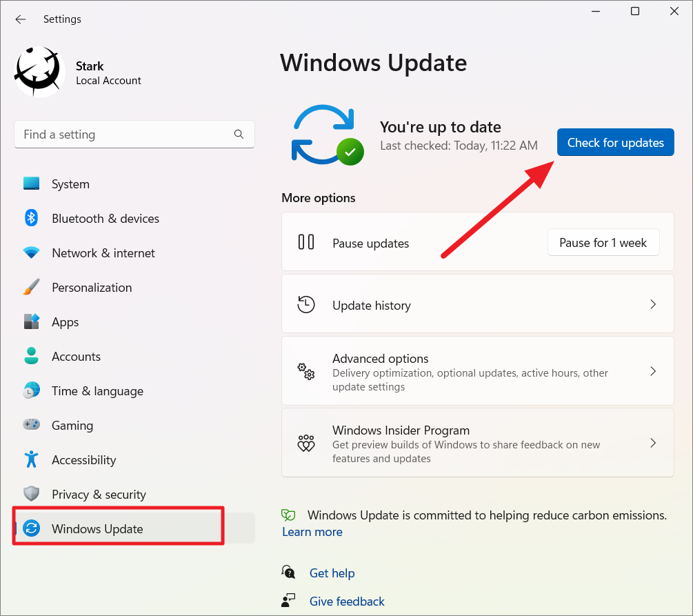Image resolution: width=693 pixels, height=616 pixels.
Task: Open Windows Insider Program via its chevron
Action: pos(653,443)
